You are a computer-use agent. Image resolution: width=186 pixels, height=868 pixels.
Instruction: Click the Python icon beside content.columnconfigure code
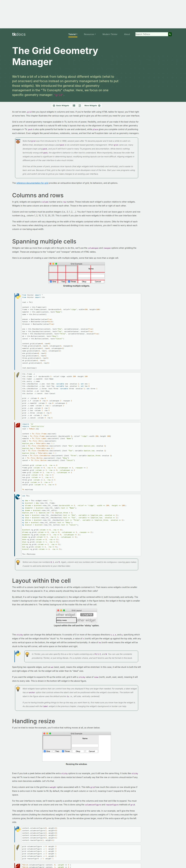pyautogui.click(x=18, y=829)
